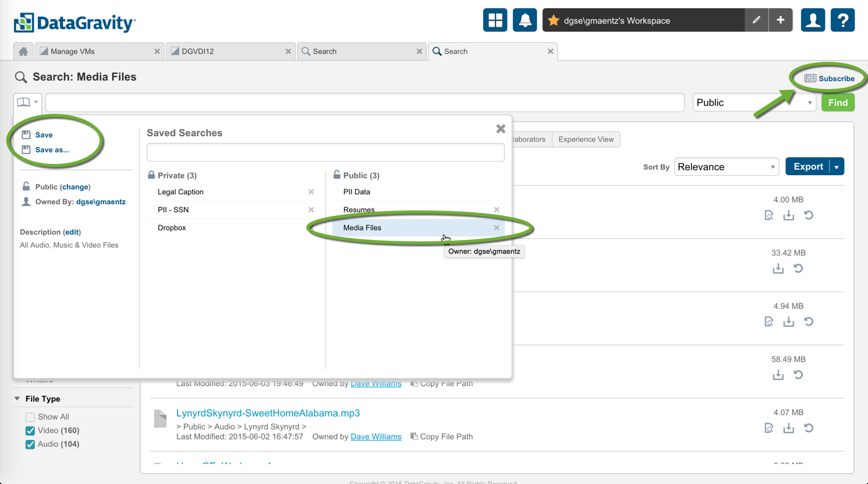The height and width of the screenshot is (484, 868).
Task: Download the 4.07 MB SweetHomeAlabama file
Action: pyautogui.click(x=788, y=428)
